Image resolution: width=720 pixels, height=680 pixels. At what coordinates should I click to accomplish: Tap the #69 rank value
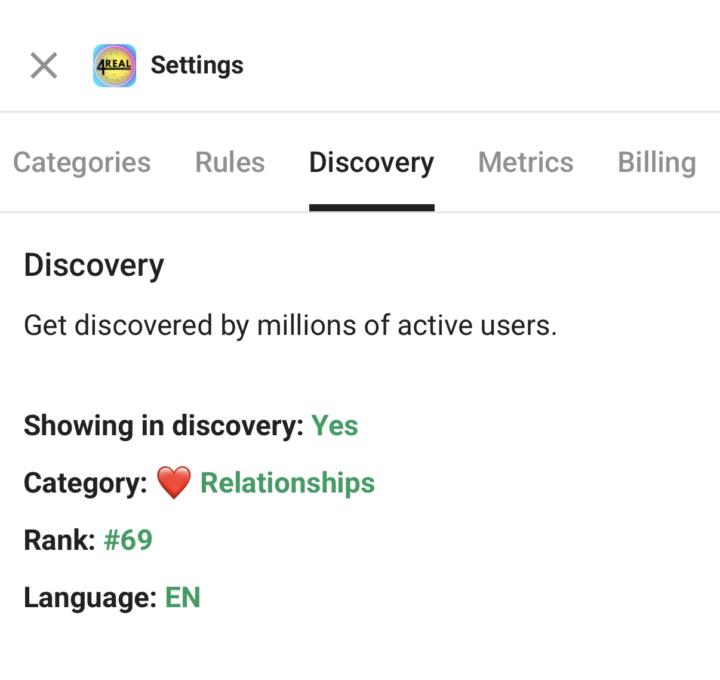[128, 541]
